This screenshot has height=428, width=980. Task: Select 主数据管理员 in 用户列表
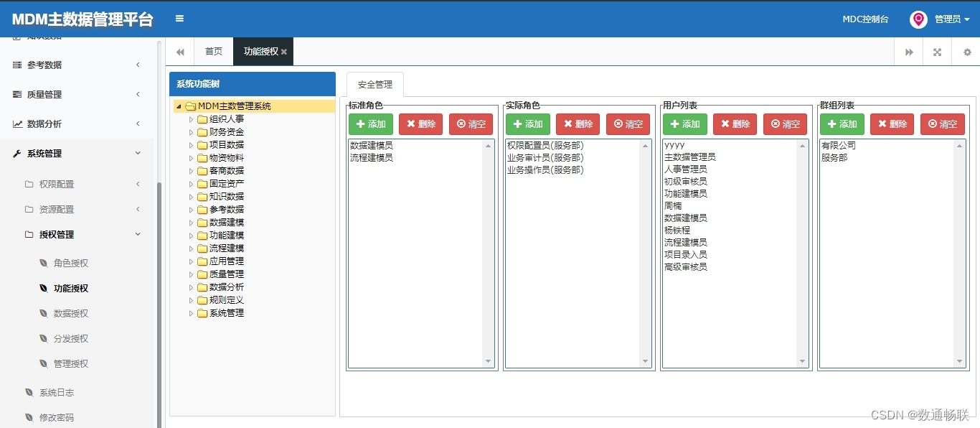point(690,157)
